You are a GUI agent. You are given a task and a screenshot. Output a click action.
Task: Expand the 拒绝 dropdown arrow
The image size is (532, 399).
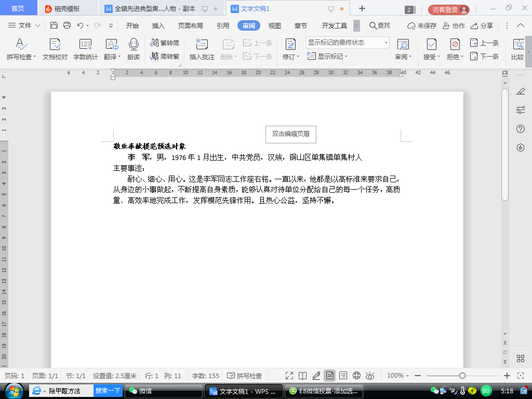coord(462,57)
